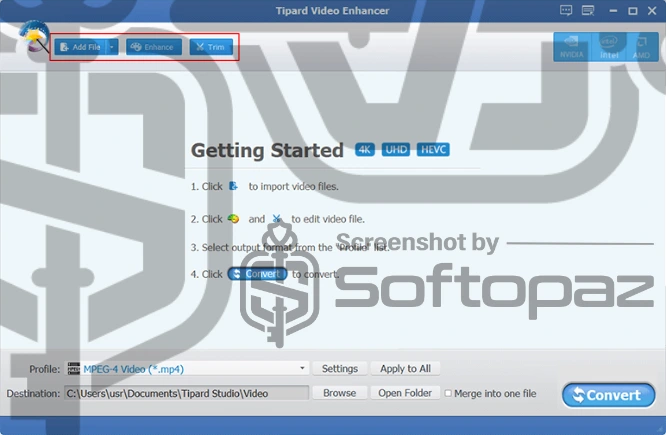
Task: Browse for destination folder
Action: point(340,393)
